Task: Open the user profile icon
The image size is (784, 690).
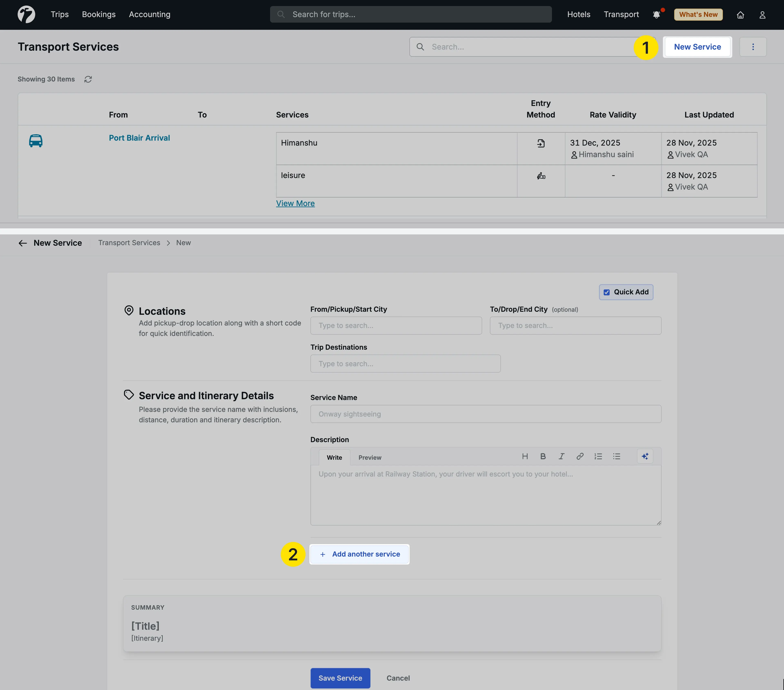Action: click(763, 14)
